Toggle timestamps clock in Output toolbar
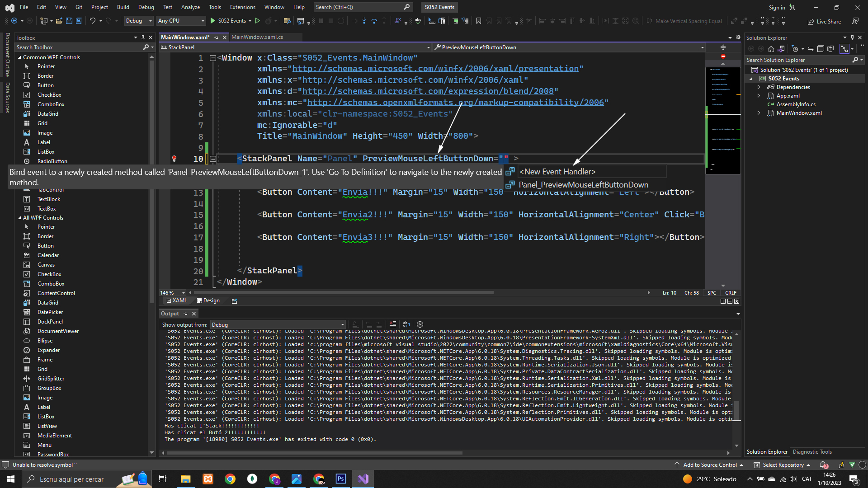868x488 pixels. click(x=420, y=324)
